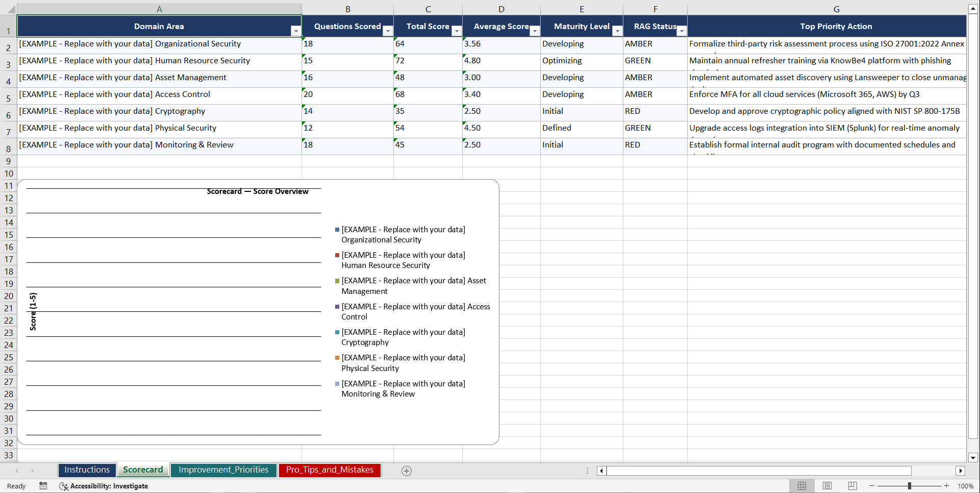The width and height of the screenshot is (980, 493).
Task: Open the RAG Status filter dropdown
Action: [x=682, y=31]
